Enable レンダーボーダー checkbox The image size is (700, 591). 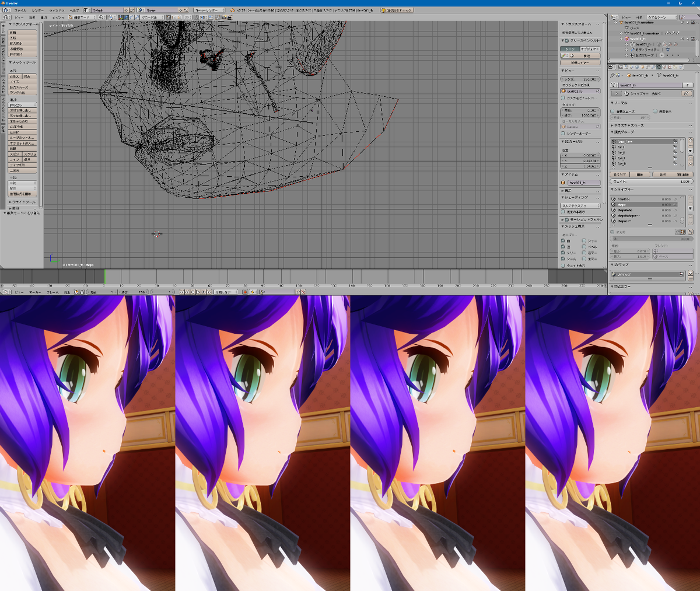[x=563, y=133]
